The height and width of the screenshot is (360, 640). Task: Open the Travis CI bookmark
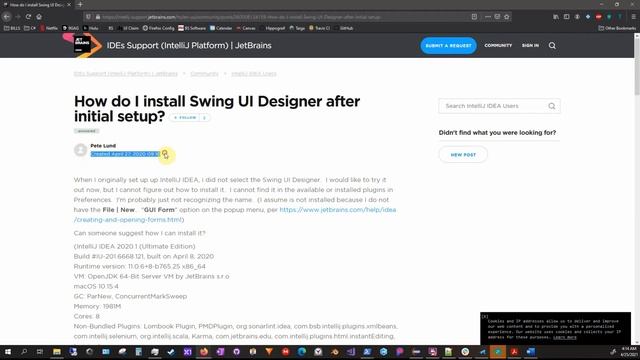point(319,28)
